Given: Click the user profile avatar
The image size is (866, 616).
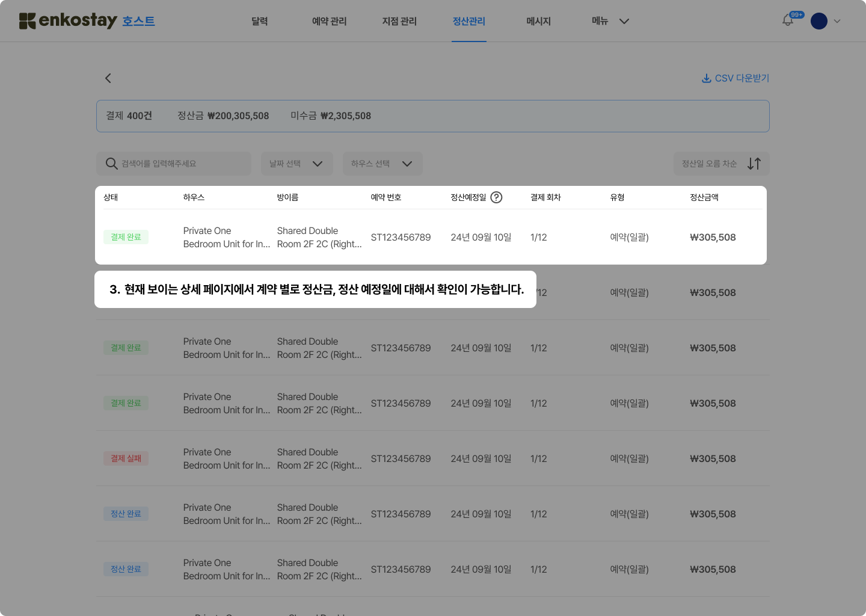Looking at the screenshot, I should [x=818, y=21].
